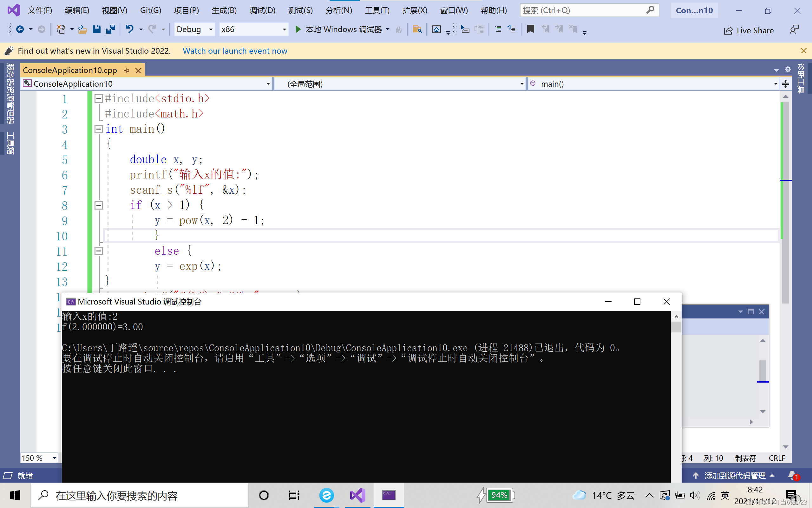Collapse the else block at line 11

[x=99, y=251]
